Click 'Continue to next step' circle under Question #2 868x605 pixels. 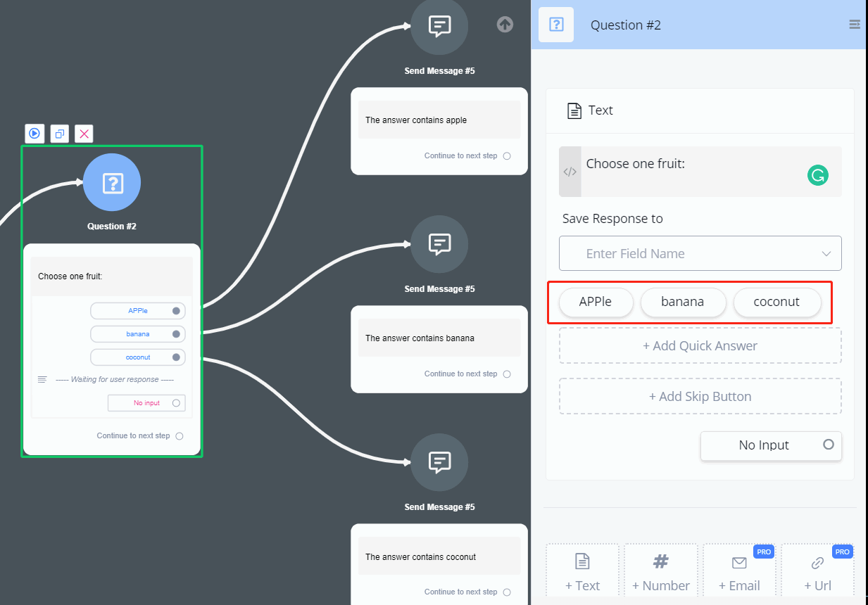click(x=180, y=436)
